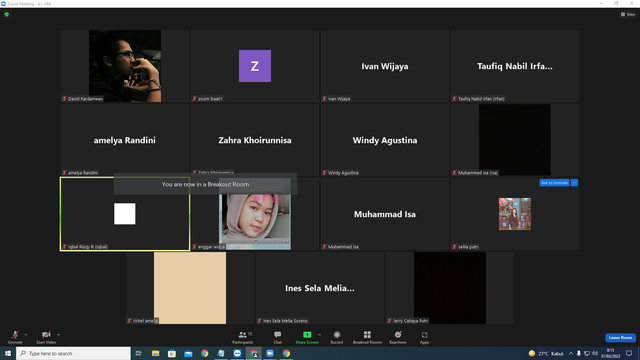
Task: Click the green Share Screen button
Action: click(x=307, y=337)
